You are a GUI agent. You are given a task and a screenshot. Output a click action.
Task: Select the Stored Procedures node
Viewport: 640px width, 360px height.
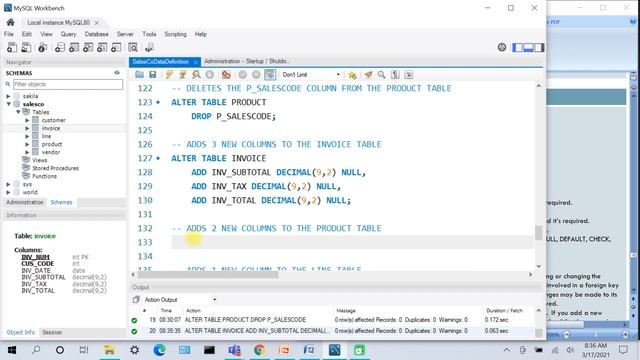56,168
